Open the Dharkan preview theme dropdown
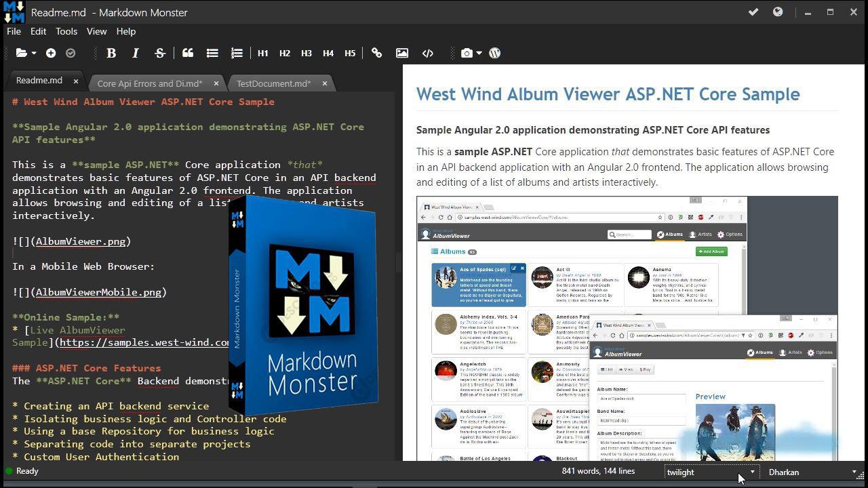The image size is (868, 488). (813, 472)
